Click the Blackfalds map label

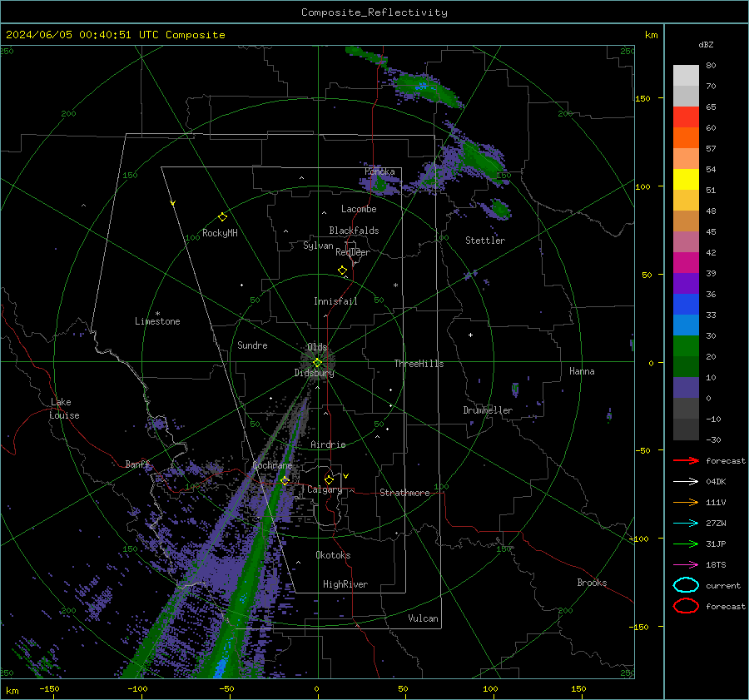click(x=354, y=231)
